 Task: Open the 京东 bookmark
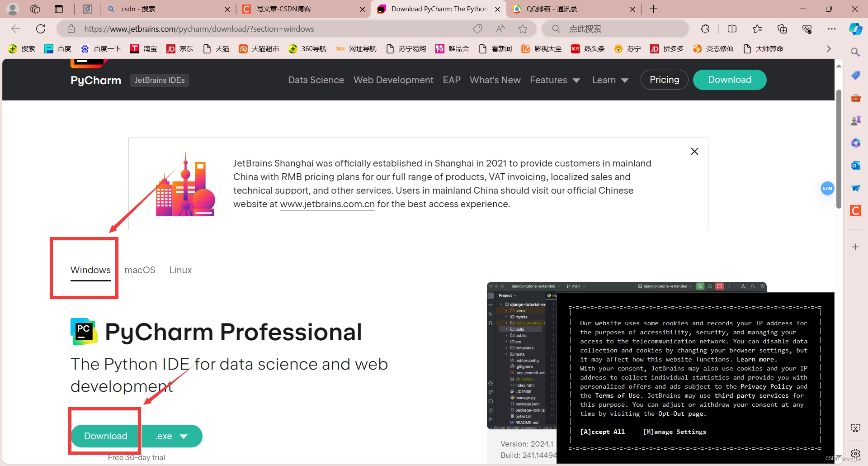click(x=180, y=49)
